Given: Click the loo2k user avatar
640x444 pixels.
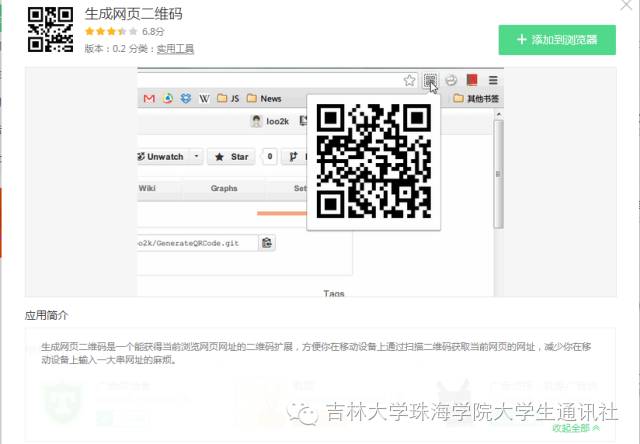Looking at the screenshot, I should (256, 121).
